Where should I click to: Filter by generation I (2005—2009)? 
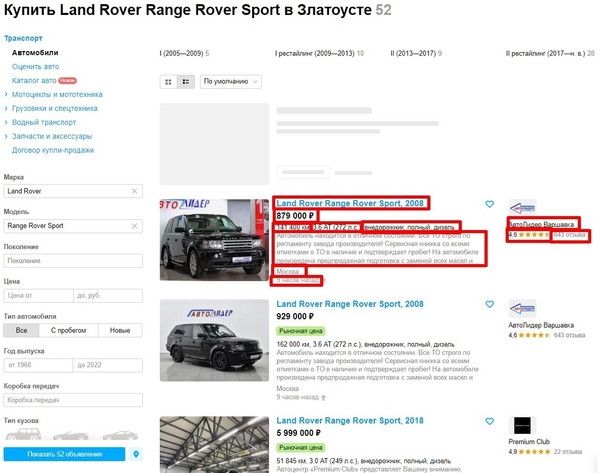coord(184,54)
